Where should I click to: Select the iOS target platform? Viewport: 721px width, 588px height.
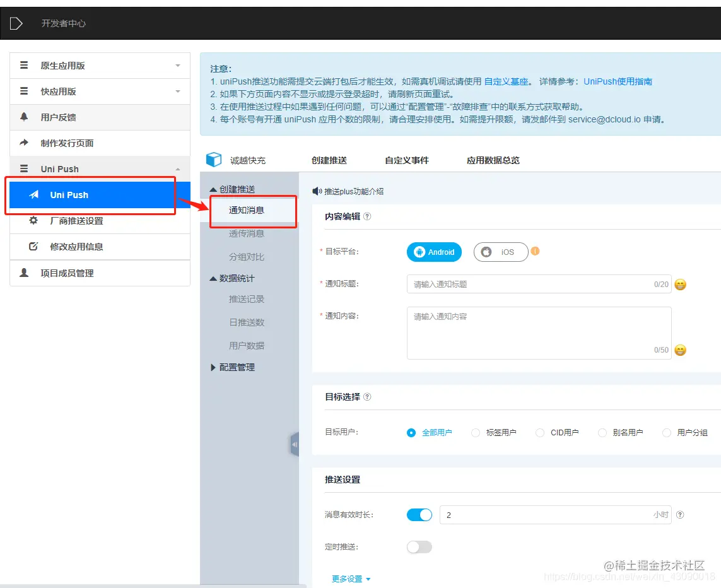tap(501, 252)
